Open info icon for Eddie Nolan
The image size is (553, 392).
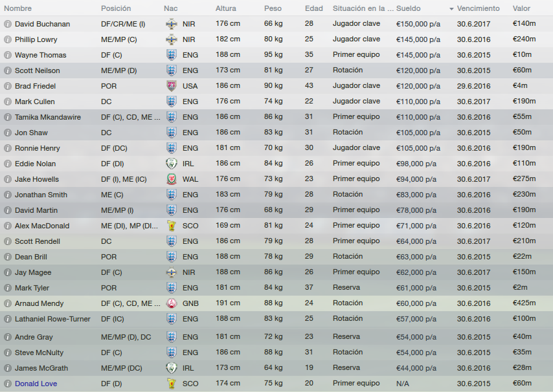pyautogui.click(x=7, y=164)
